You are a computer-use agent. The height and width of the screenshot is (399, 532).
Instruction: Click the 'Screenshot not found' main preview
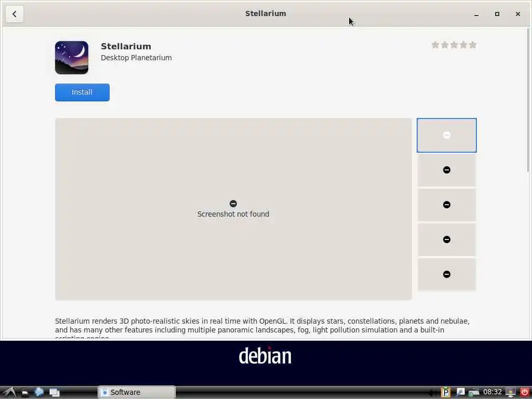pos(233,209)
